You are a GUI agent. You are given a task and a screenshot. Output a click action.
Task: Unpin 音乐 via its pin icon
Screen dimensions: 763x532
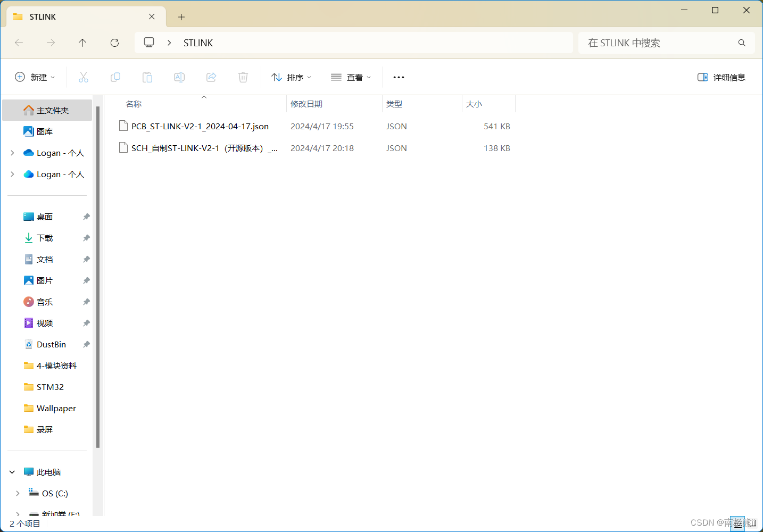coord(86,302)
